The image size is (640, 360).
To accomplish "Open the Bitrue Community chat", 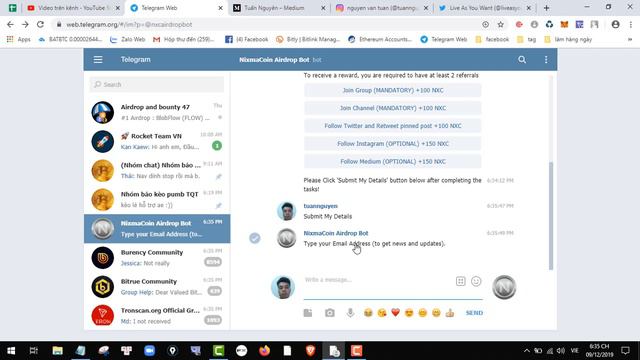I will (x=157, y=287).
